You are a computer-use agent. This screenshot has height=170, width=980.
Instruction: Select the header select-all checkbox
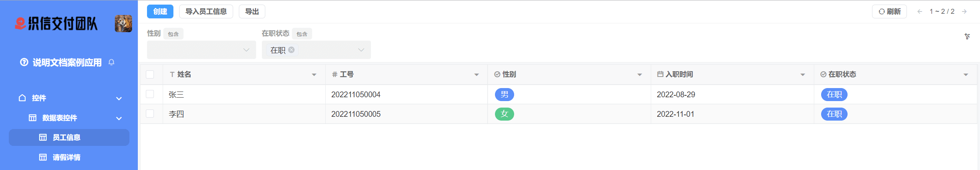click(150, 74)
